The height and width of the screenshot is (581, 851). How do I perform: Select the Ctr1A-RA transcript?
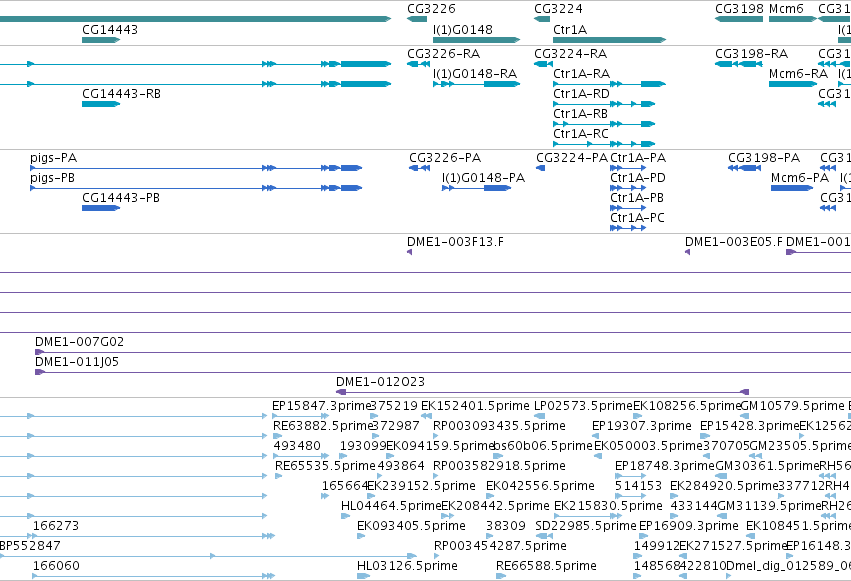click(581, 74)
